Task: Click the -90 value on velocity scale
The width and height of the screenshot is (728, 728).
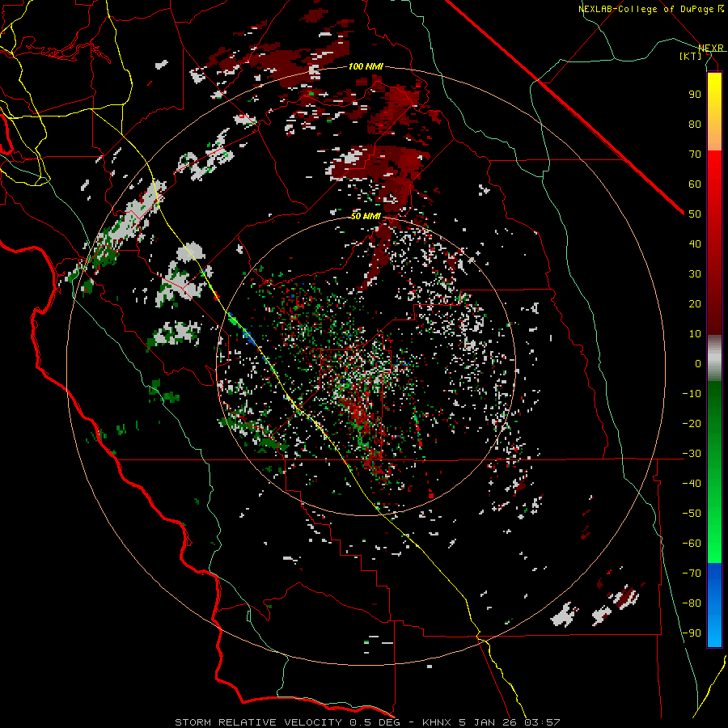Action: point(692,633)
